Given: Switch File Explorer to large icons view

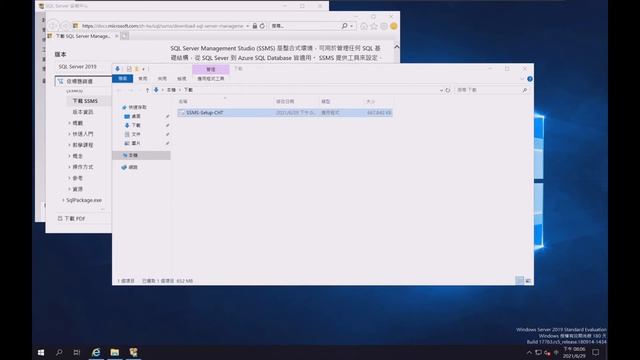Looking at the screenshot, I should coord(528,280).
